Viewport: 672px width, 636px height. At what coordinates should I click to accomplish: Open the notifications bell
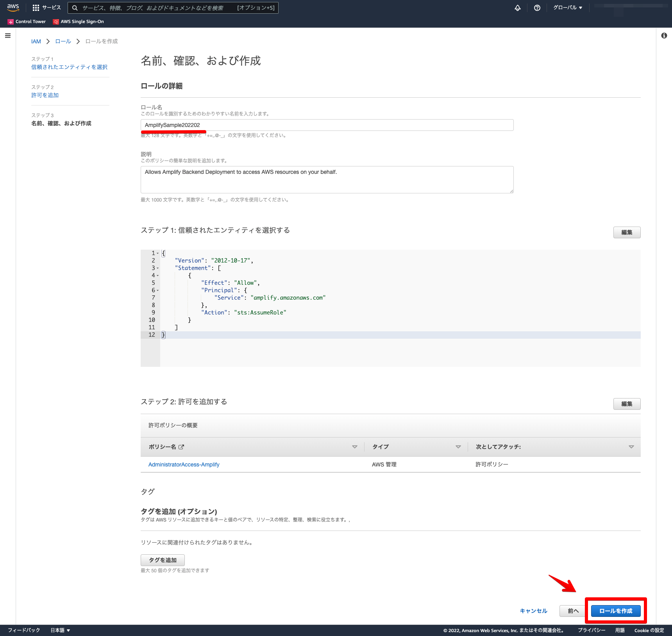tap(518, 8)
